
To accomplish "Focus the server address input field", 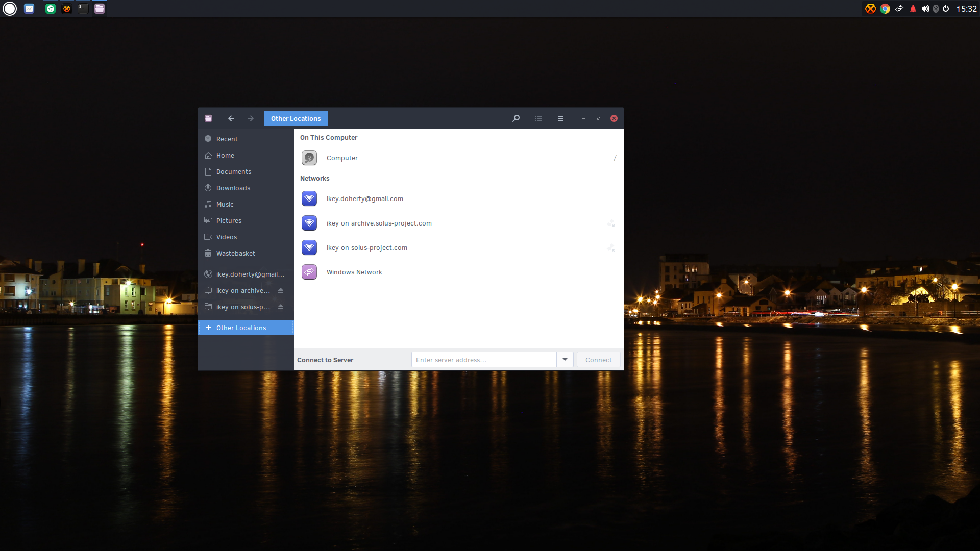I will pyautogui.click(x=484, y=360).
